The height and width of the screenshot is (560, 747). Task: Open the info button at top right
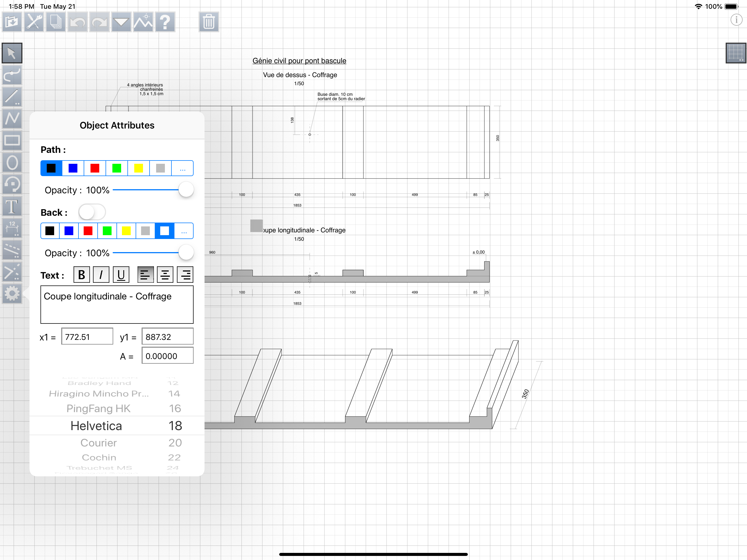click(x=736, y=20)
